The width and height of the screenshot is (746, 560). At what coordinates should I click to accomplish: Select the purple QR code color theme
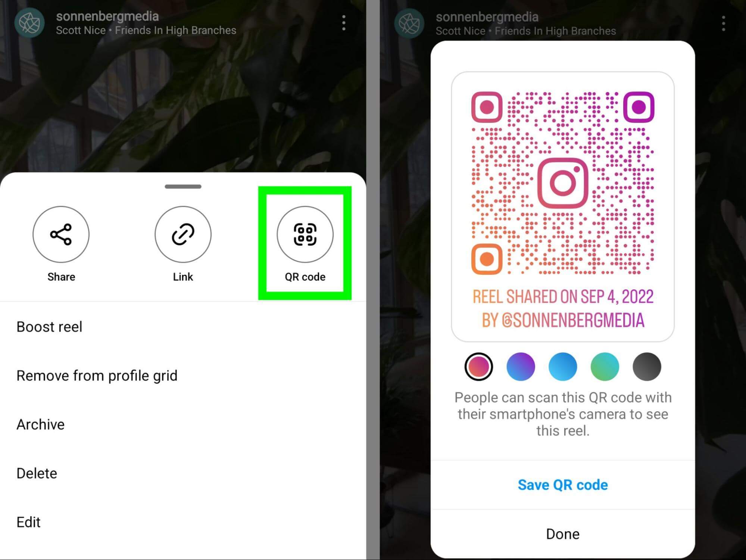pyautogui.click(x=520, y=366)
